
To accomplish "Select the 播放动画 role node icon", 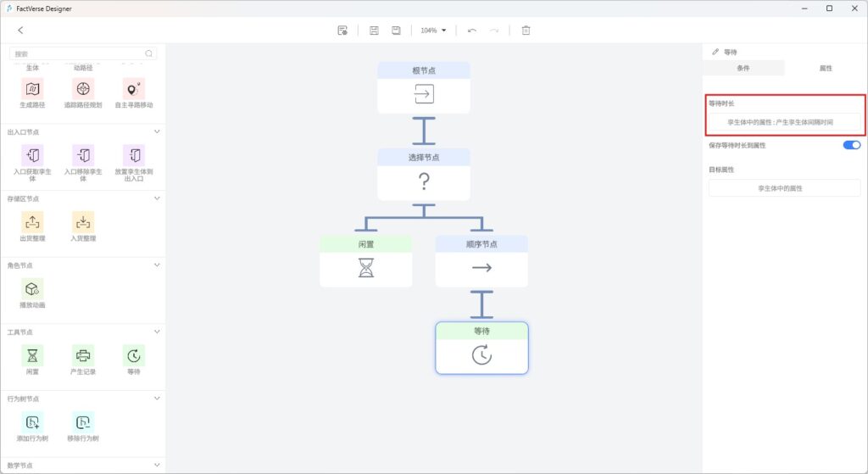I will [x=32, y=288].
